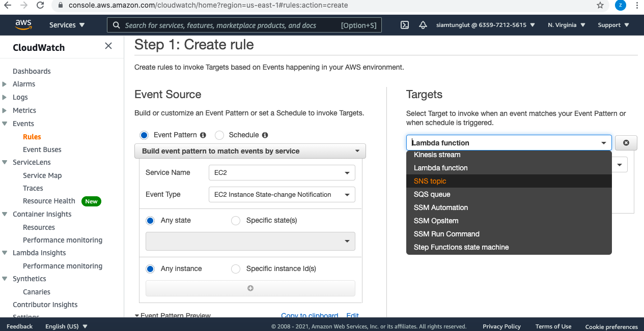This screenshot has width=644, height=331.
Task: Open the Service Name EC2 dropdown
Action: [x=282, y=173]
